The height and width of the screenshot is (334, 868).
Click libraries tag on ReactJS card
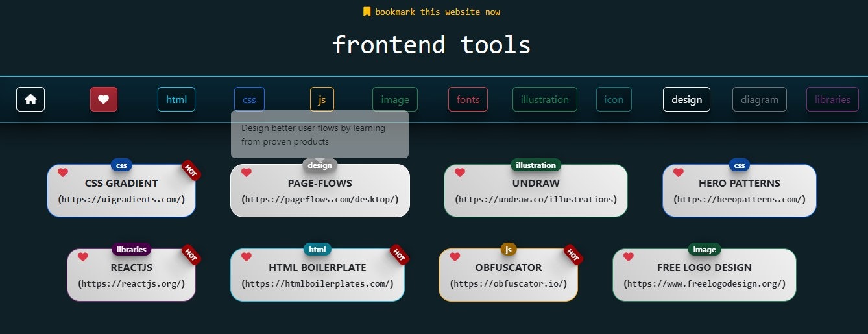(x=132, y=249)
